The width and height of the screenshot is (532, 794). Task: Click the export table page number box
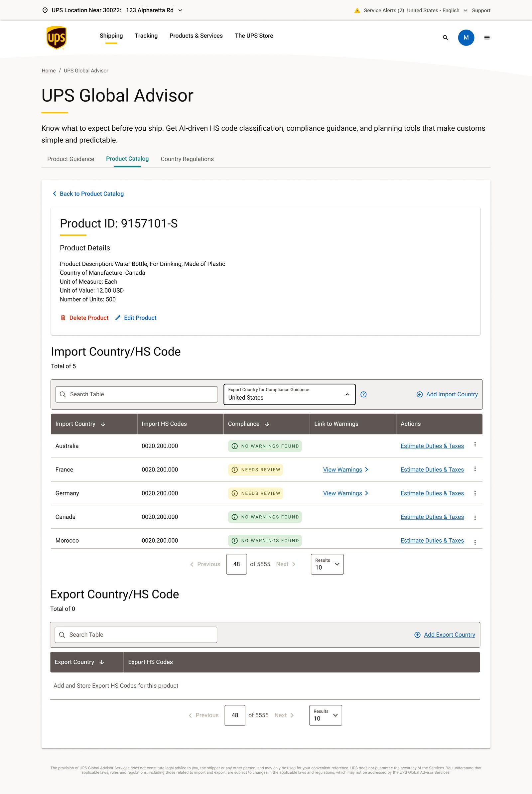235,715
